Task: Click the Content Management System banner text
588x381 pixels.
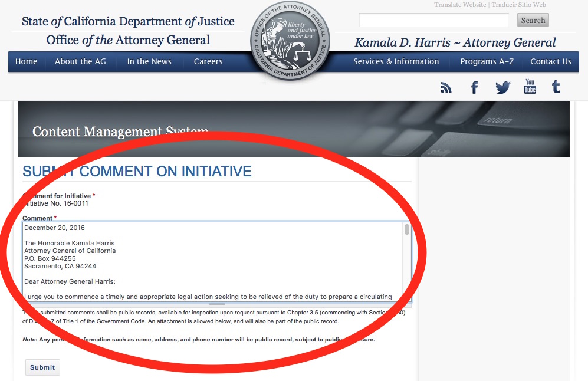Action: click(120, 132)
